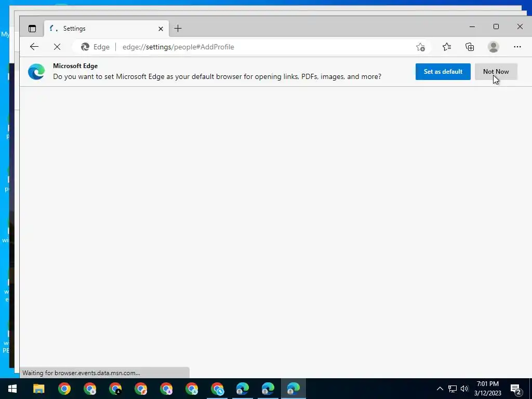Open Settings and more ellipsis menu
Image resolution: width=532 pixels, height=399 pixels.
tap(517, 47)
